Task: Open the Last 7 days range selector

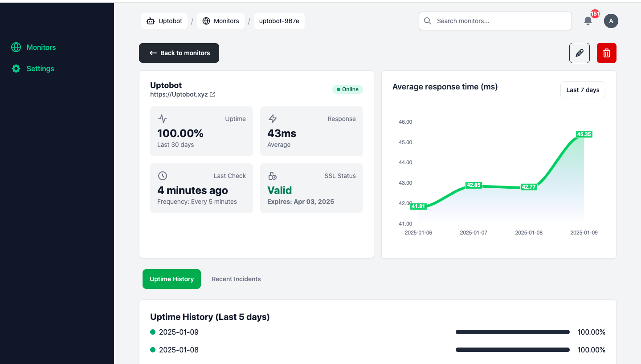Action: 583,90
